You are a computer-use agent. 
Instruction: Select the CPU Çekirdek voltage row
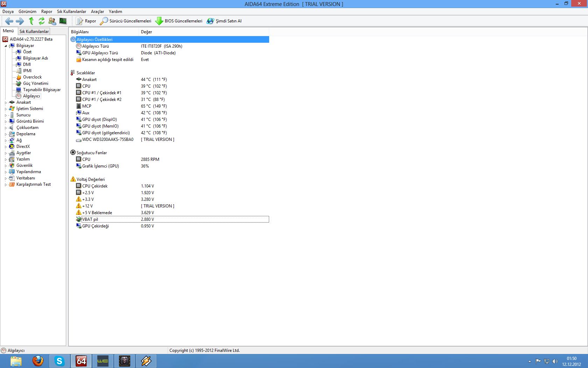point(169,186)
